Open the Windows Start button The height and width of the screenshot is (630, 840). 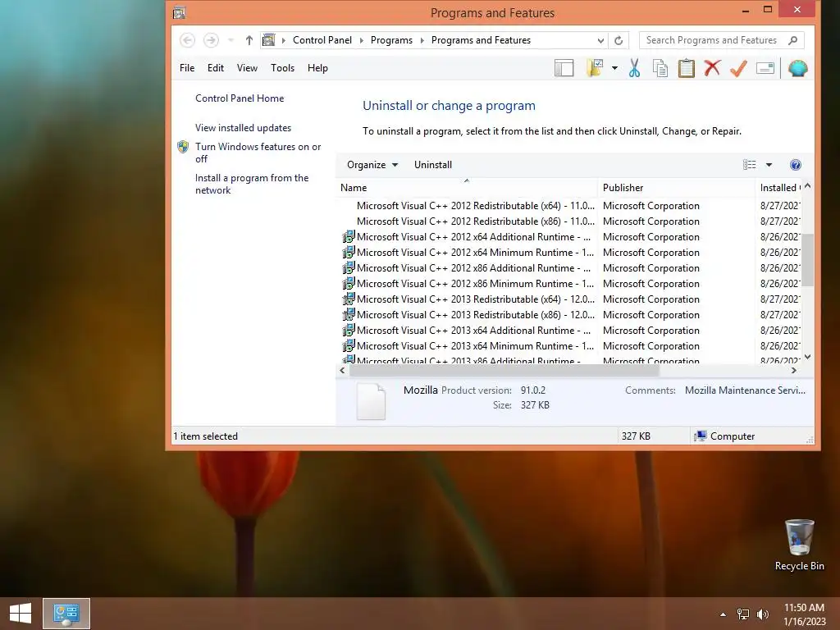coord(21,614)
